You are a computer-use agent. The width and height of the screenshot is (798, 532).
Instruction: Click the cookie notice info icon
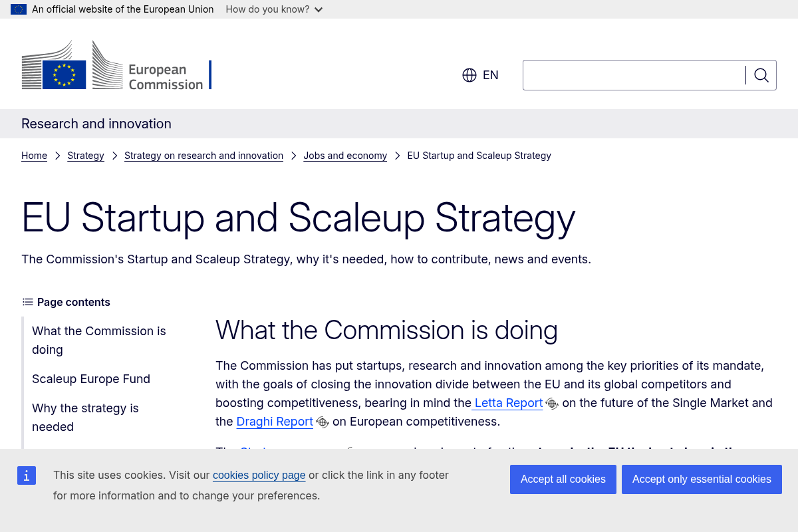[27, 475]
